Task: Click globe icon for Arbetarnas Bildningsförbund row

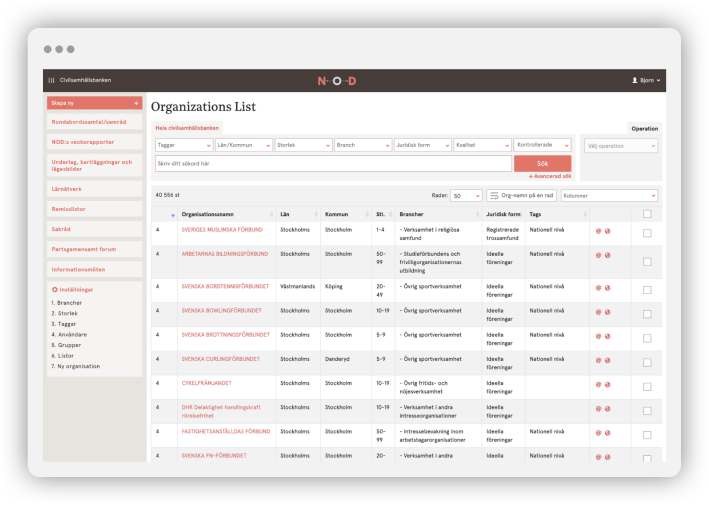Action: [607, 255]
